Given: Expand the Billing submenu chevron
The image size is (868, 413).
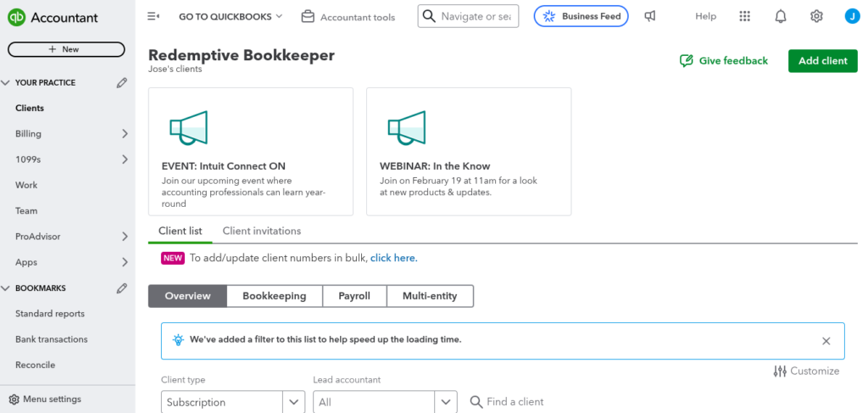Looking at the screenshot, I should [125, 134].
